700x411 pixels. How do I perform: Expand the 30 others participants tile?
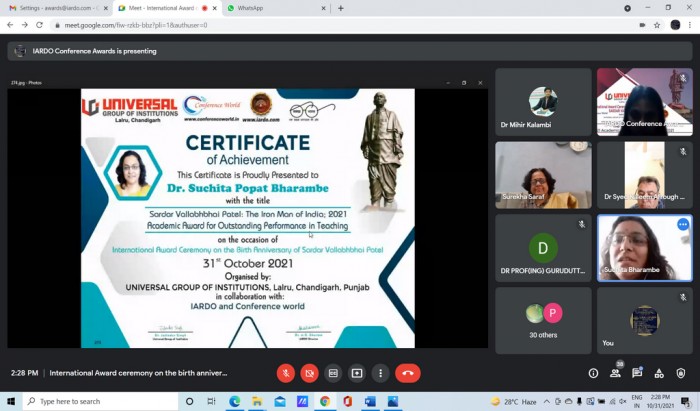coord(543,319)
